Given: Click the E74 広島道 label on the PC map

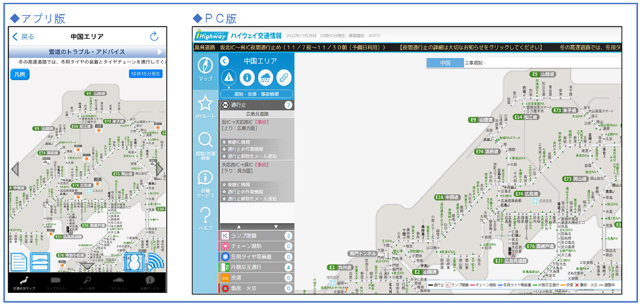Looking at the screenshot, I should pos(528,193).
